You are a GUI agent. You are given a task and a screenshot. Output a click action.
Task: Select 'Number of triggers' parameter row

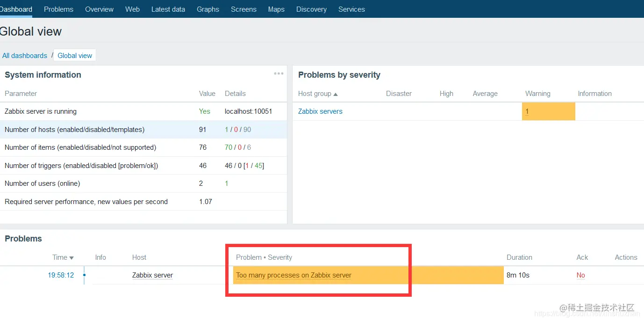[x=143, y=166]
